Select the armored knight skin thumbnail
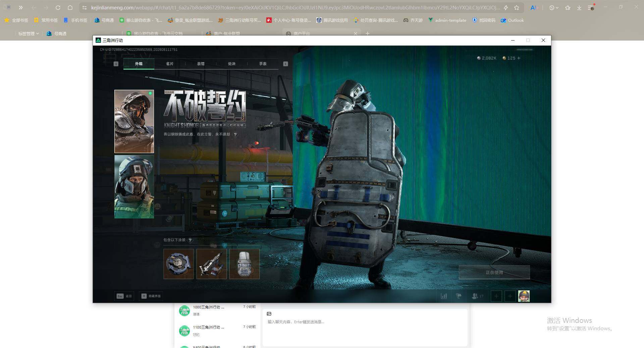This screenshot has width=644, height=348. point(134,121)
